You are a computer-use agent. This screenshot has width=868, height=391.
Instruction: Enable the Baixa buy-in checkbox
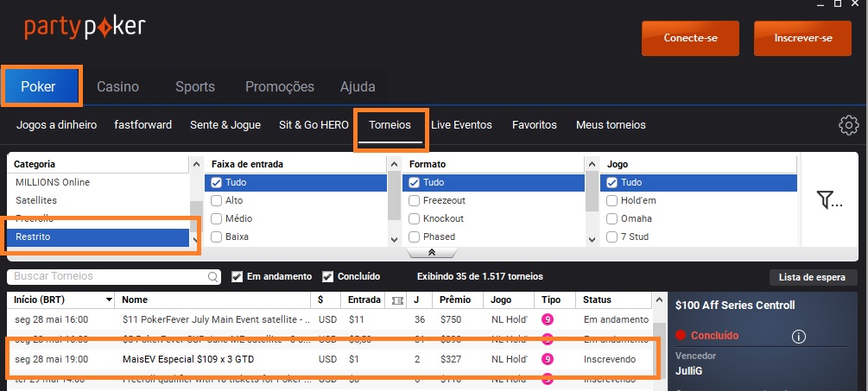tap(217, 236)
